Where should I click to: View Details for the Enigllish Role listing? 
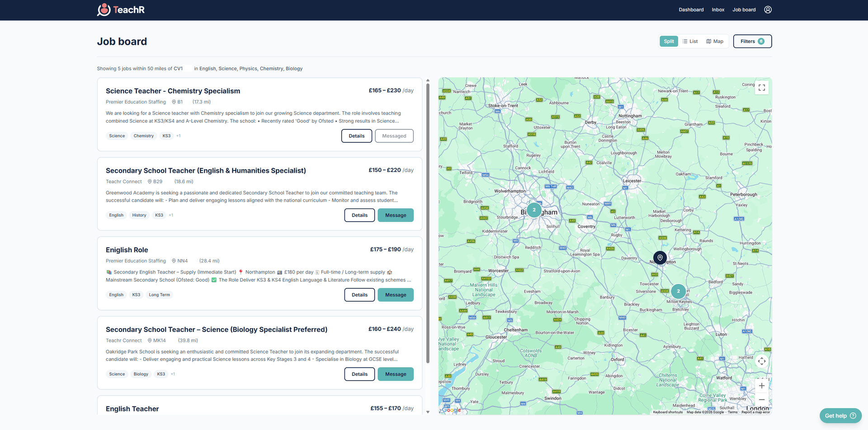click(x=359, y=295)
